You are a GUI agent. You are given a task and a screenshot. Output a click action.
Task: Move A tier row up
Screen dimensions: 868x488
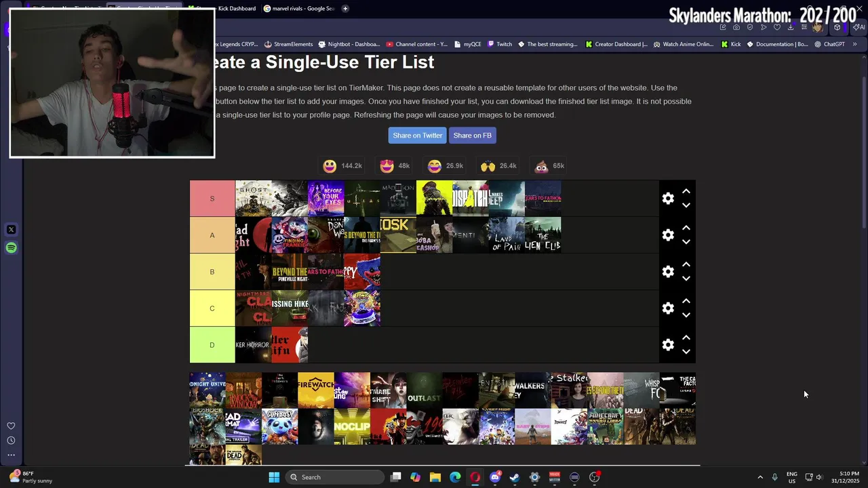[x=686, y=228]
